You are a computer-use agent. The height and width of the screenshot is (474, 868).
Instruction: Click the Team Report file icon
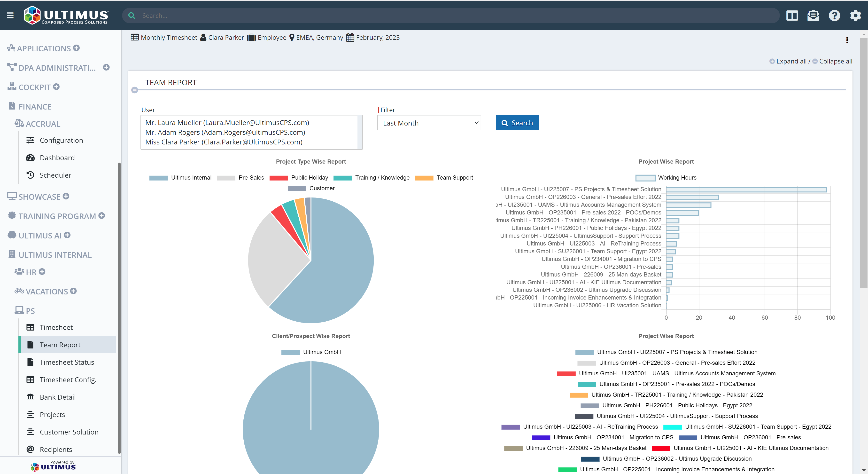tap(30, 345)
